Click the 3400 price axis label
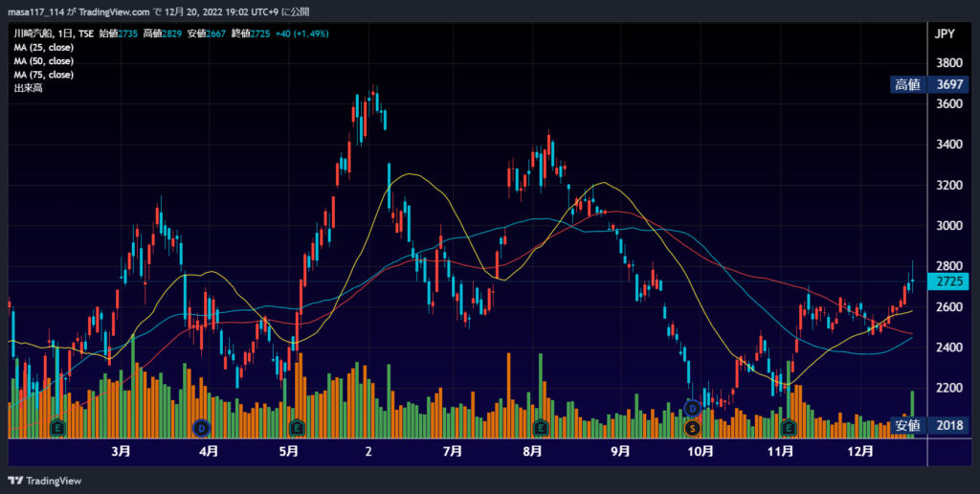Viewport: 980px width, 494px height. pyautogui.click(x=949, y=145)
